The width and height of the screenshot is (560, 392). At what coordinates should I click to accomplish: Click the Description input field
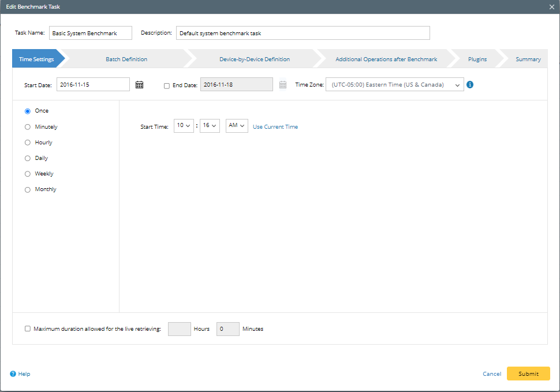pyautogui.click(x=303, y=33)
